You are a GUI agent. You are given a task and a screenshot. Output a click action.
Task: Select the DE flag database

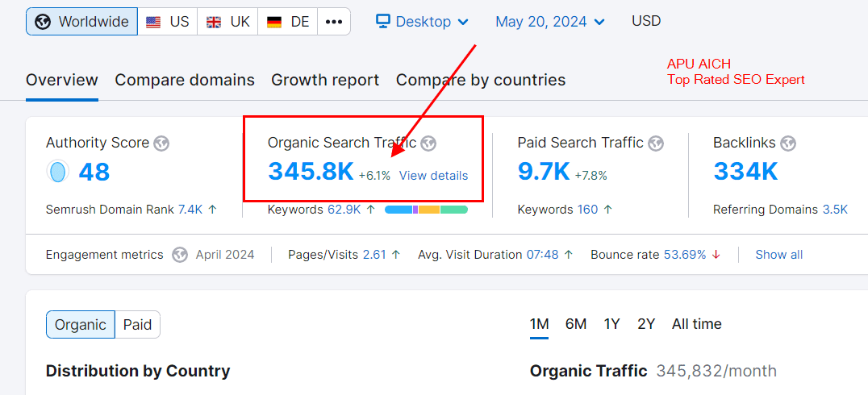click(x=288, y=22)
